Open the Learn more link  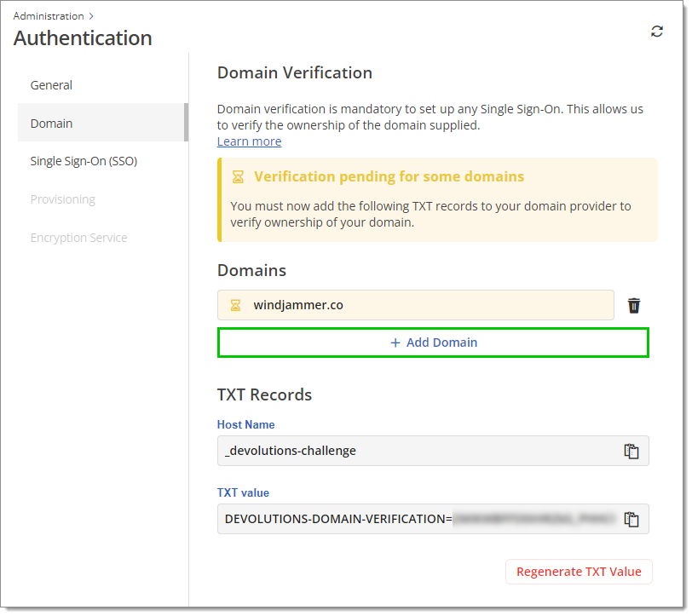[251, 142]
